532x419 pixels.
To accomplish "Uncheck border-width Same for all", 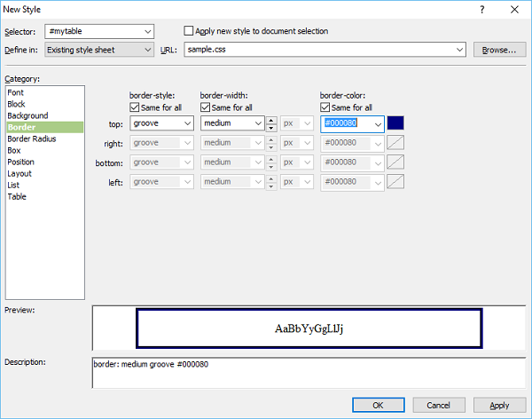I will click(206, 107).
